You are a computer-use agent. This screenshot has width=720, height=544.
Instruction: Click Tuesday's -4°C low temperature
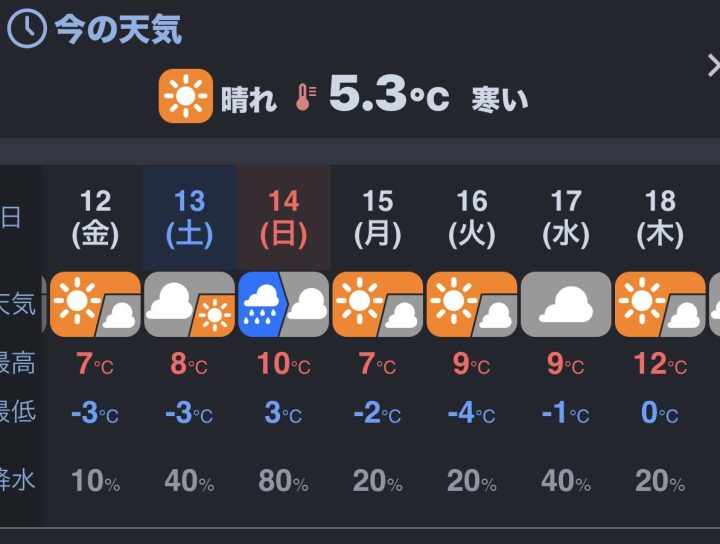click(471, 411)
